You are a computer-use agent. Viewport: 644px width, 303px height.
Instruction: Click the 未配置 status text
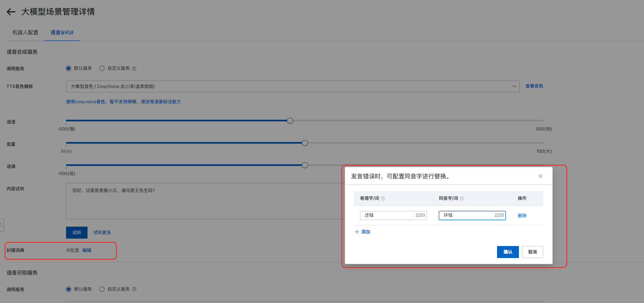[x=72, y=250]
